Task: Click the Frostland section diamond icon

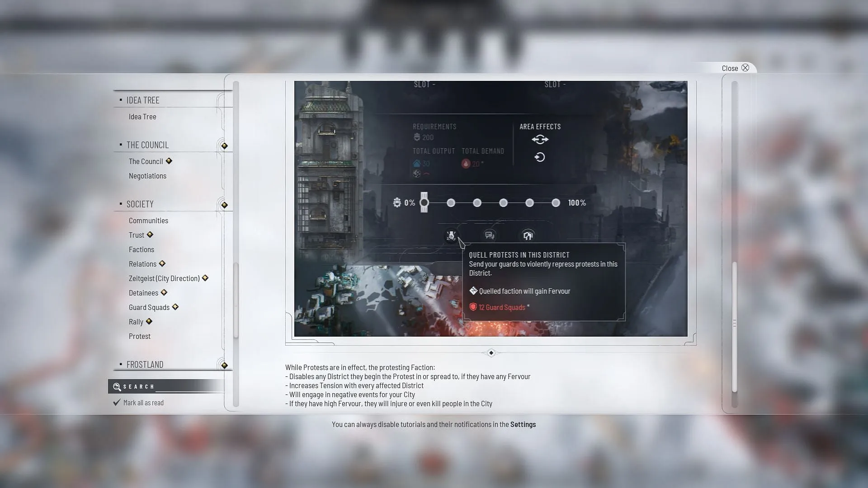Action: (x=225, y=365)
